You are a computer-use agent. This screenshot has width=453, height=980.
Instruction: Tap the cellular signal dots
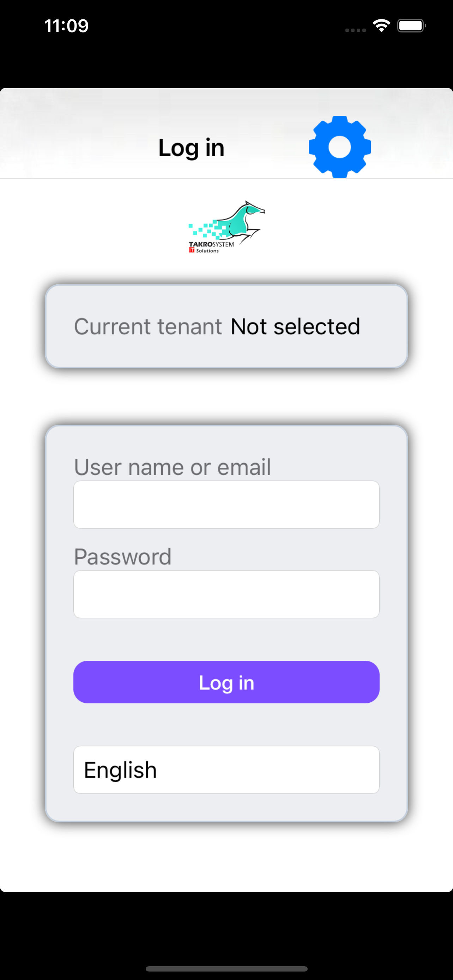coord(356,30)
